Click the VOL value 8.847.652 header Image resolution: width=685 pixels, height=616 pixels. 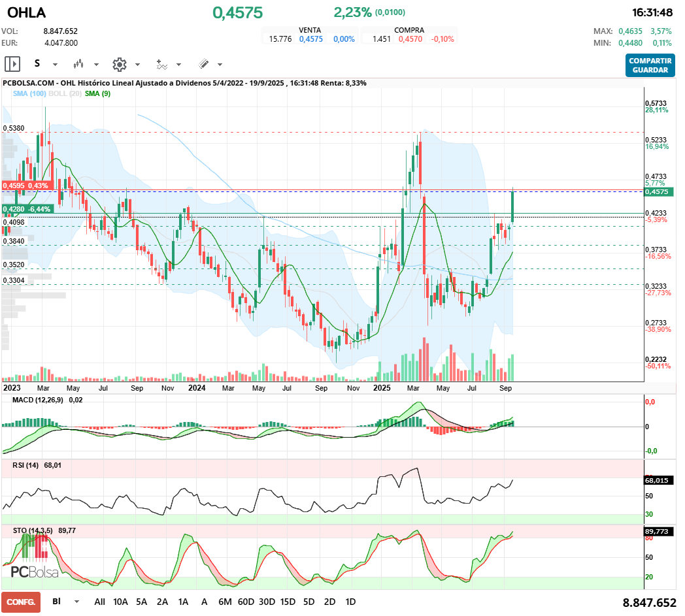60,31
